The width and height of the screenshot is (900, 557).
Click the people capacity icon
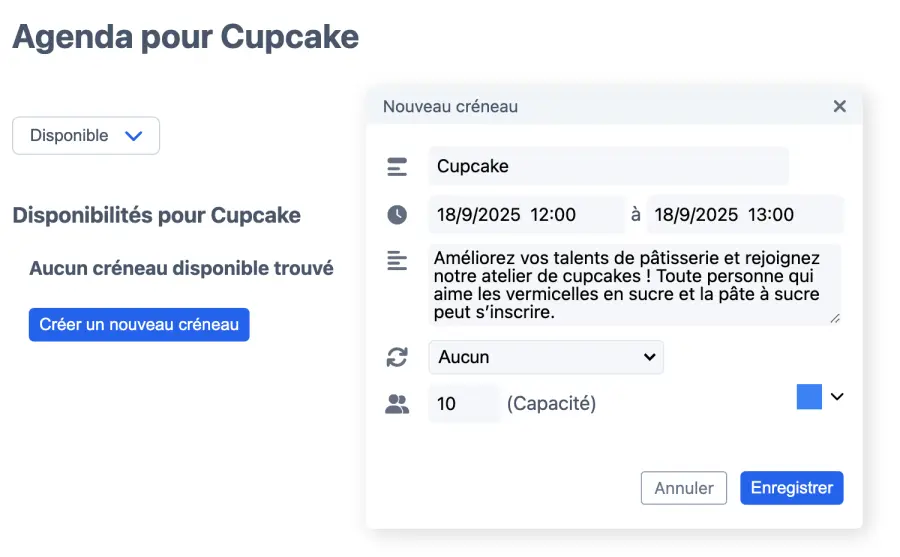tap(397, 404)
